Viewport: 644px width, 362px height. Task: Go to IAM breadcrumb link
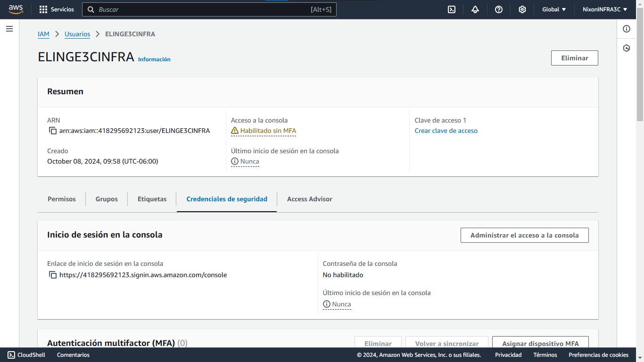(43, 34)
